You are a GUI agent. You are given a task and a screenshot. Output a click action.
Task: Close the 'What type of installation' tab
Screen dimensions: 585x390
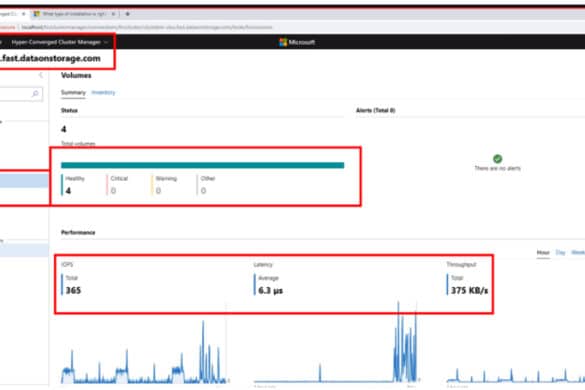[x=113, y=14]
